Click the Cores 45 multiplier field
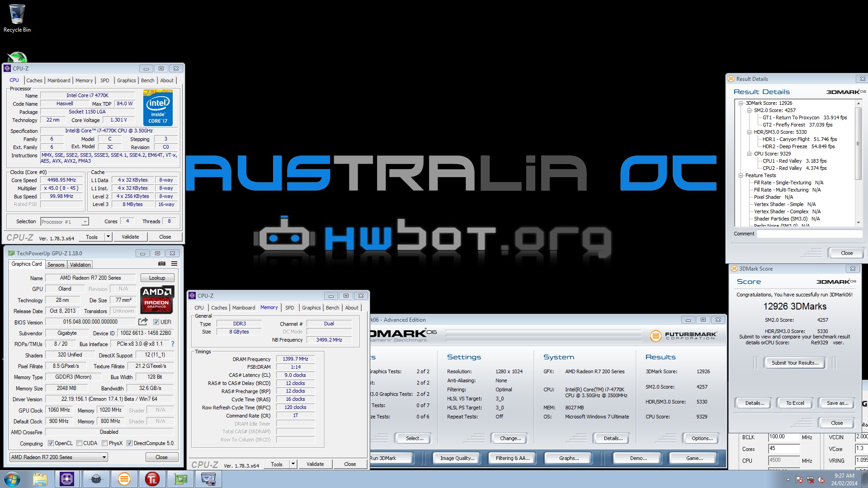The width and height of the screenshot is (868, 488). (784, 449)
